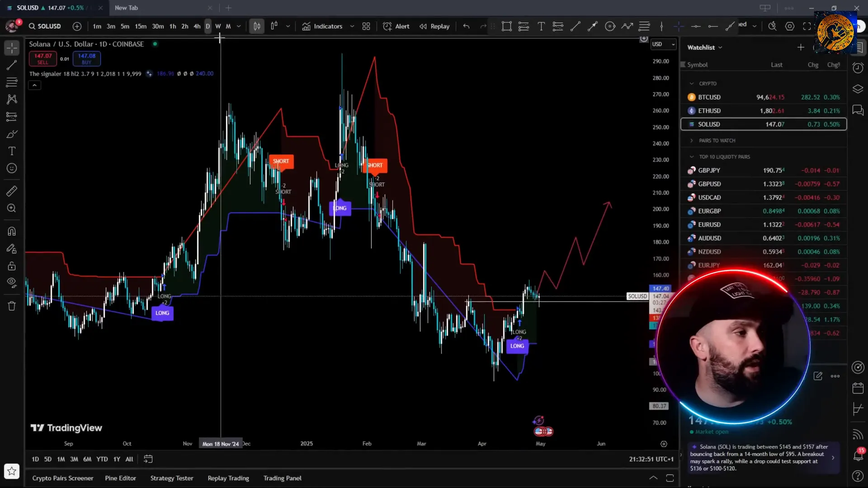868x488 pixels.
Task: Toggle lock all drawing tools
Action: pyautogui.click(x=12, y=266)
